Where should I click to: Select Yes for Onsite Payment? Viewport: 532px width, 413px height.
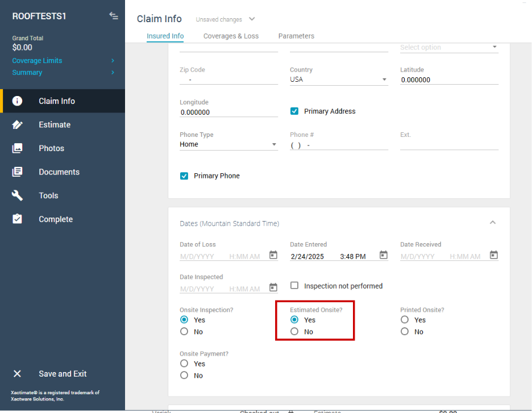pos(184,364)
